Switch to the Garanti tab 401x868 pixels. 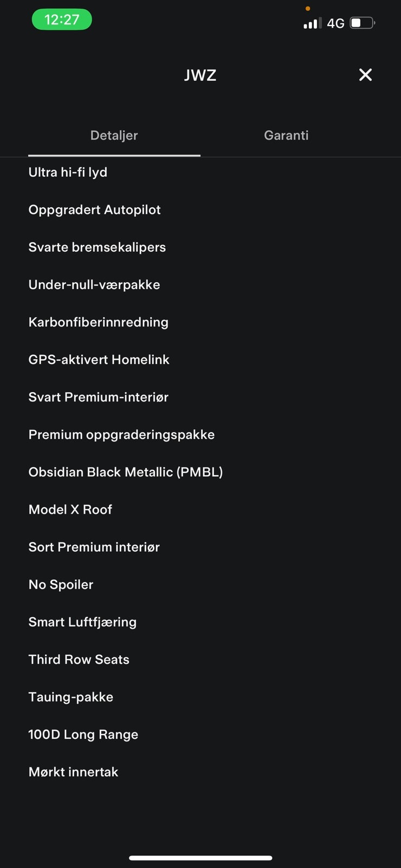click(286, 136)
